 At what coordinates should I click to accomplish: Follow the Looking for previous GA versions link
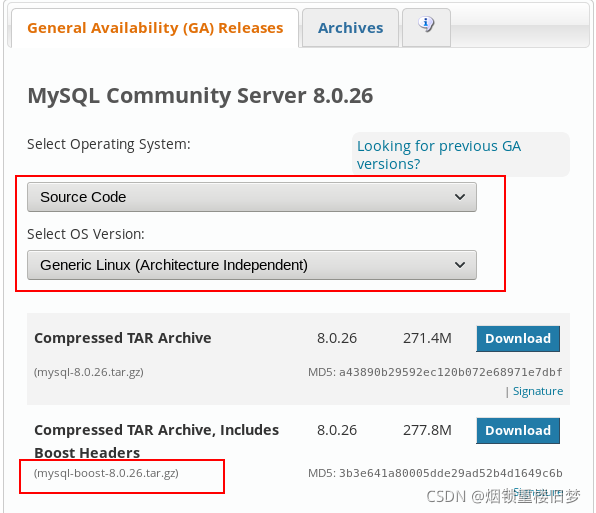[x=439, y=155]
